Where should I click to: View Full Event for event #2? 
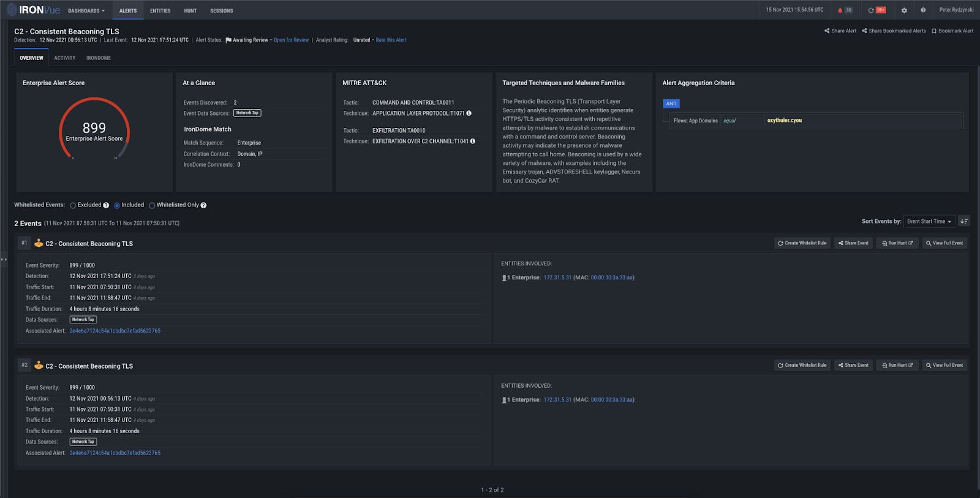tap(944, 365)
